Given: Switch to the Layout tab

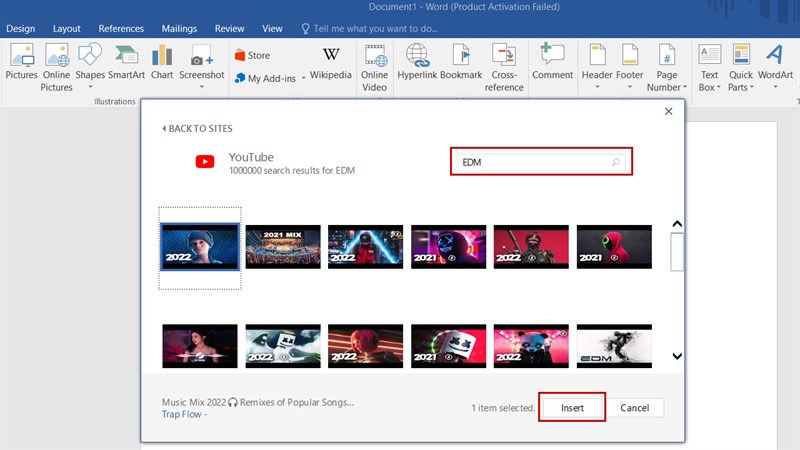Looking at the screenshot, I should pos(66,29).
